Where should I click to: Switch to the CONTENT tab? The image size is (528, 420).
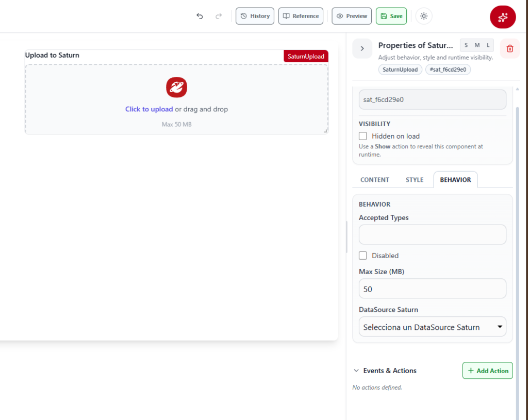(374, 180)
